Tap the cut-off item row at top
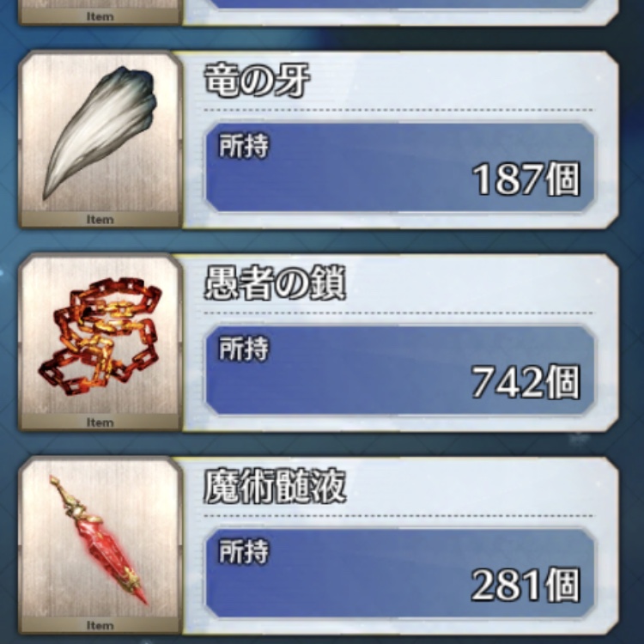The height and width of the screenshot is (644, 644). point(319,12)
